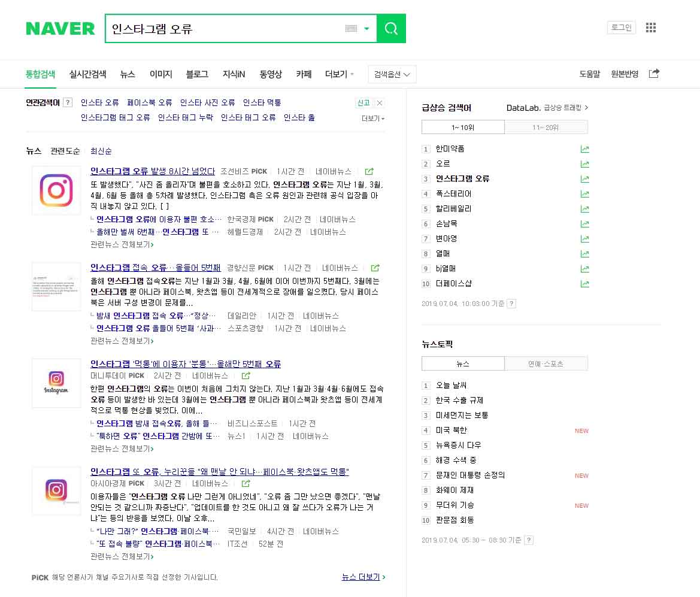700x597 pixels.
Task: Expand 관련뉴스 전체보기 under 경향신문 article
Action: coord(122,341)
